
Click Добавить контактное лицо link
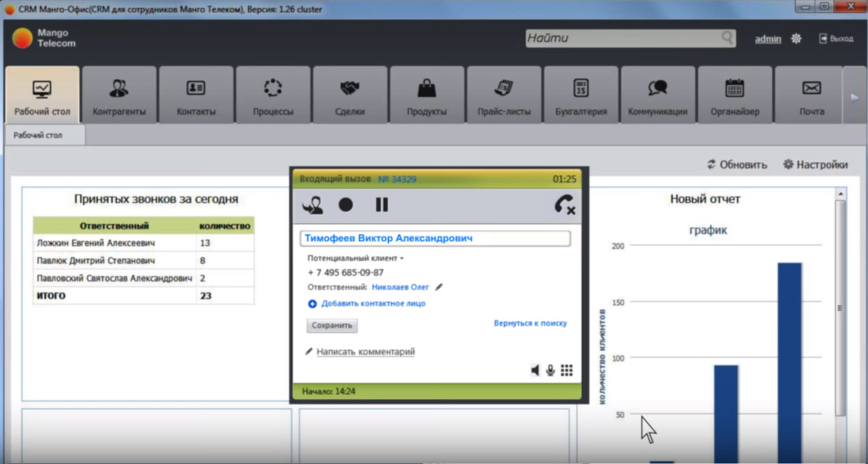(x=373, y=303)
